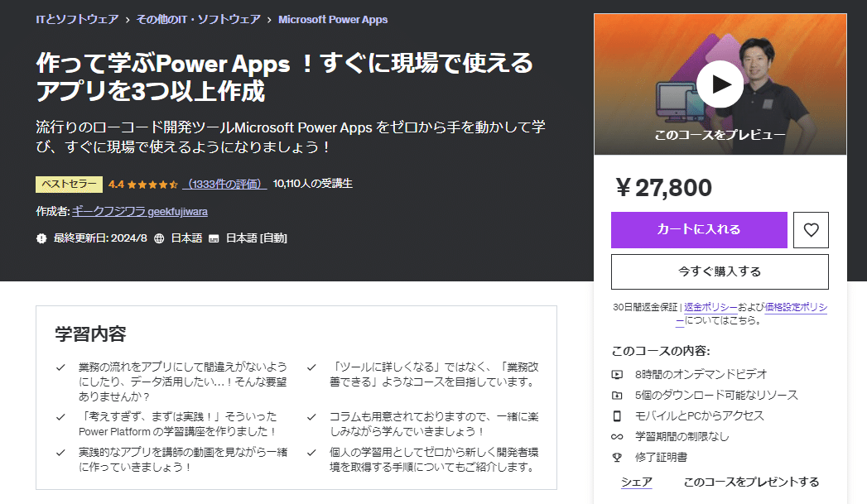Click the closed captions icon

[214, 238]
